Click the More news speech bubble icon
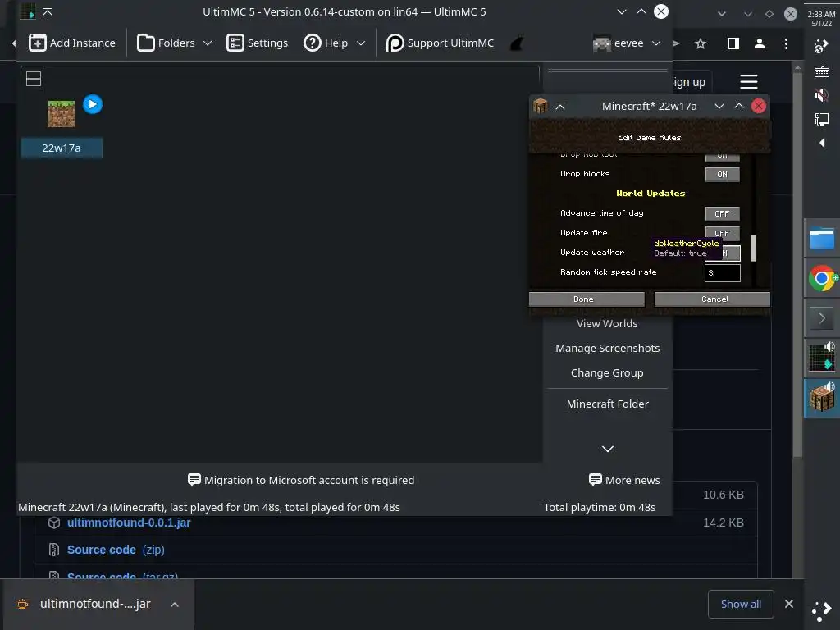 [x=596, y=479]
